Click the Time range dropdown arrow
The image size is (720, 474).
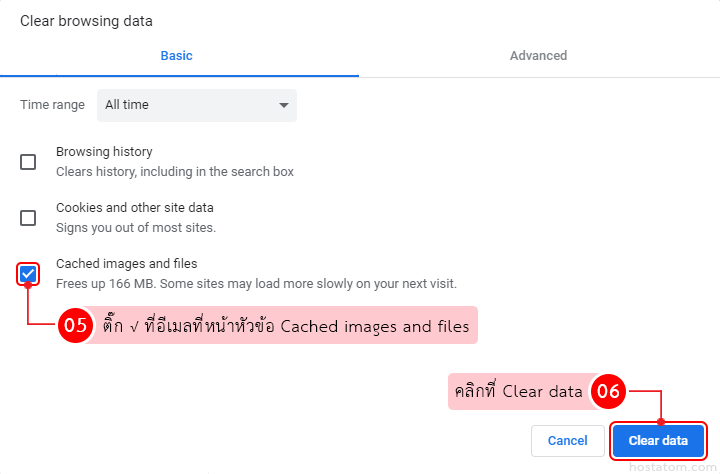pyautogui.click(x=284, y=105)
